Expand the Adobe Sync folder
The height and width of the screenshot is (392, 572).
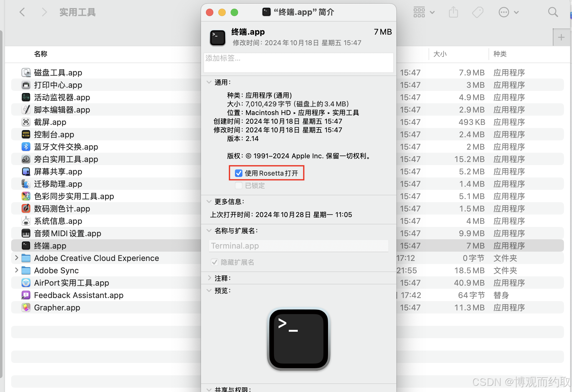coord(16,270)
